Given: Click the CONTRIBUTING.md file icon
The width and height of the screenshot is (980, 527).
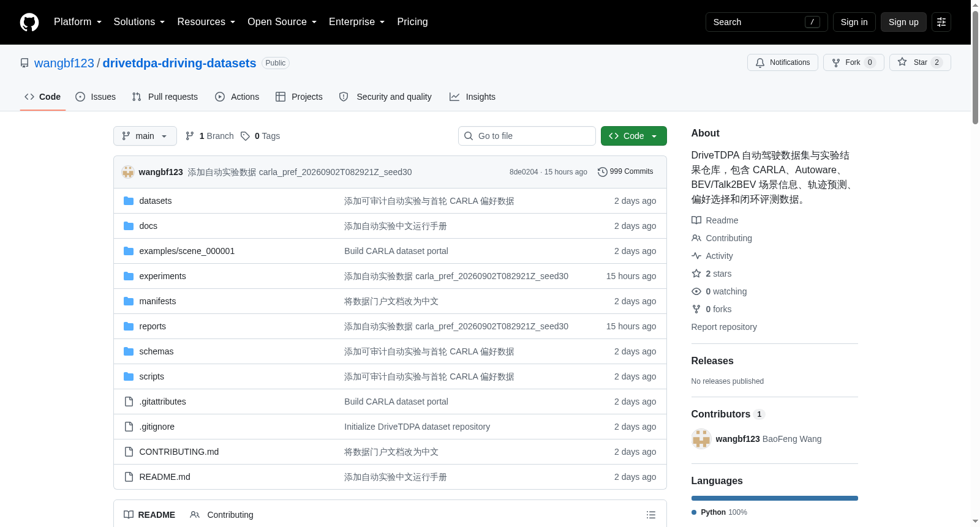Looking at the screenshot, I should (129, 452).
